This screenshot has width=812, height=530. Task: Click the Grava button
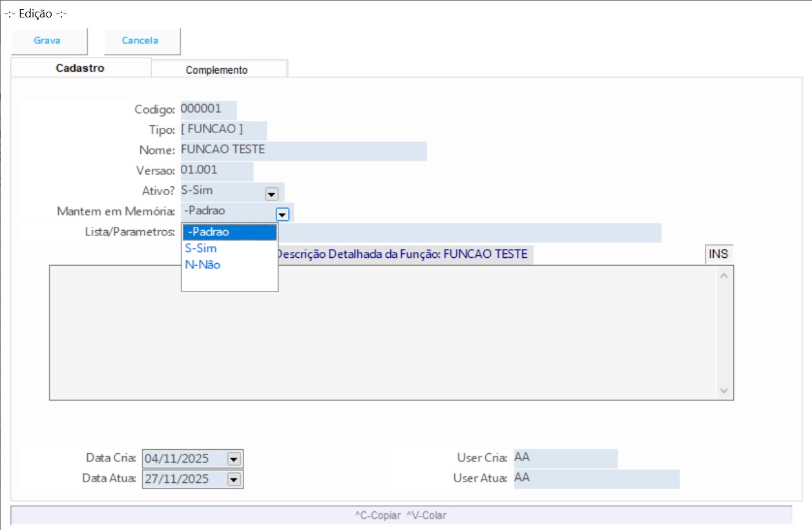pos(47,41)
